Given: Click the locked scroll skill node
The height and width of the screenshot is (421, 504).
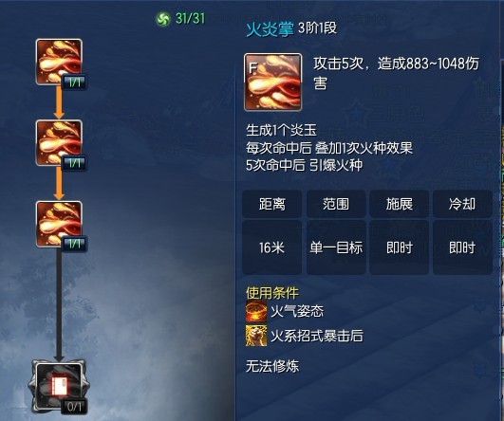Looking at the screenshot, I should [59, 386].
